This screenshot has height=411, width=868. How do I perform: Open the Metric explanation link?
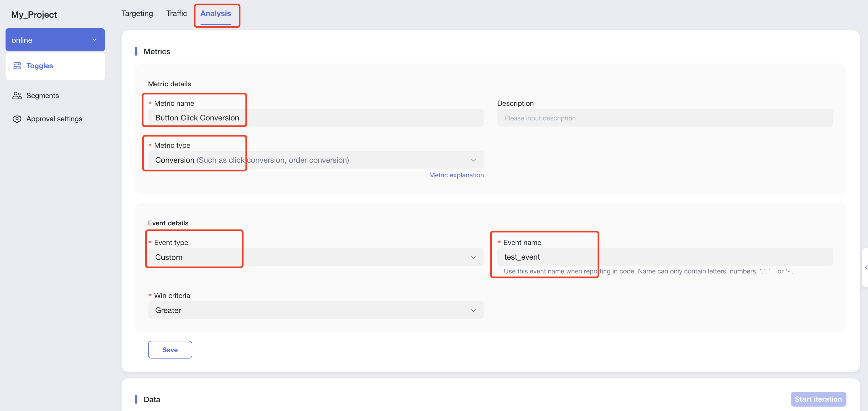(456, 175)
